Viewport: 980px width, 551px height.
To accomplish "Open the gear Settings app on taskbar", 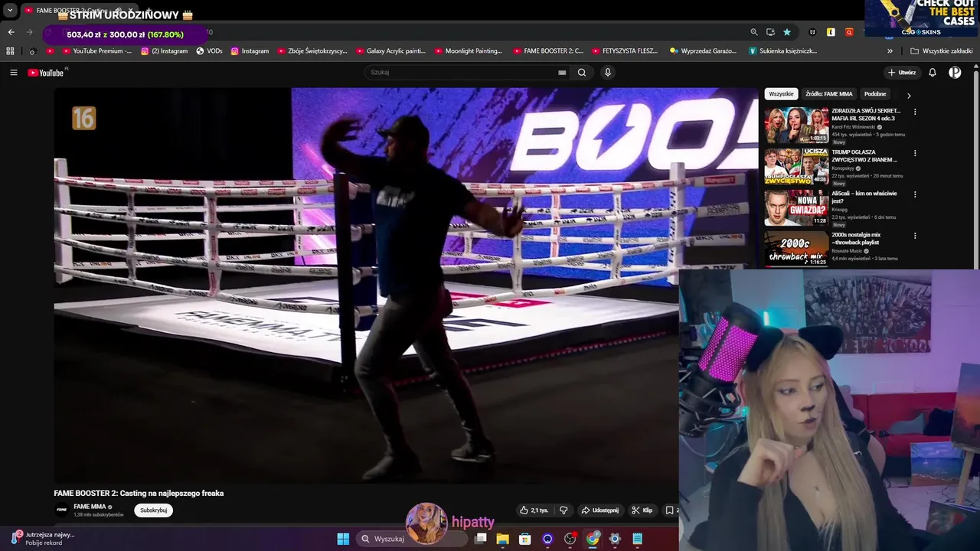I will tap(615, 539).
